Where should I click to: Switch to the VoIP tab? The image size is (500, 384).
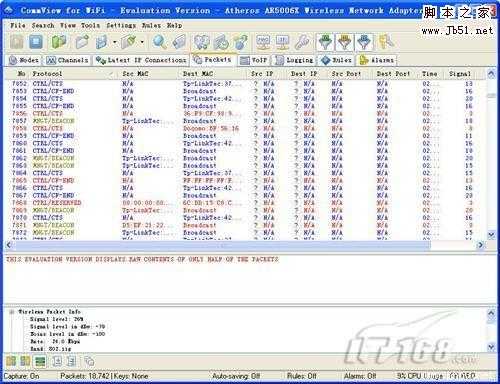(254, 60)
